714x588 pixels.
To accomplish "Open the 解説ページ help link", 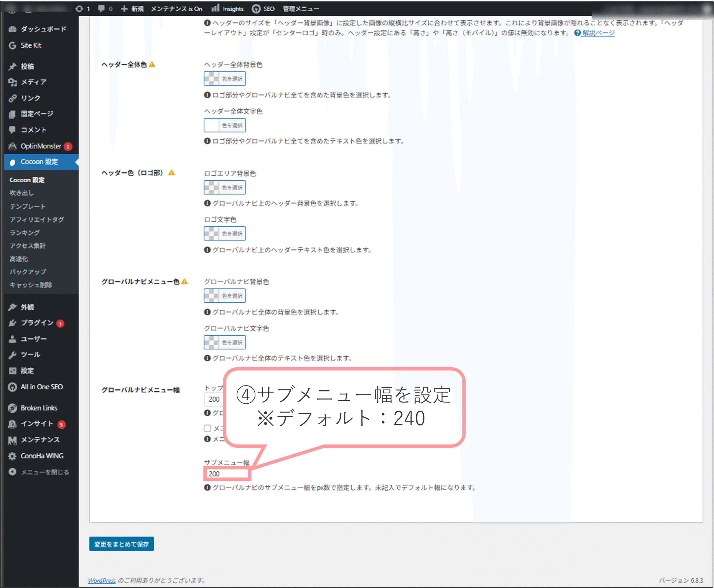I will tap(598, 33).
